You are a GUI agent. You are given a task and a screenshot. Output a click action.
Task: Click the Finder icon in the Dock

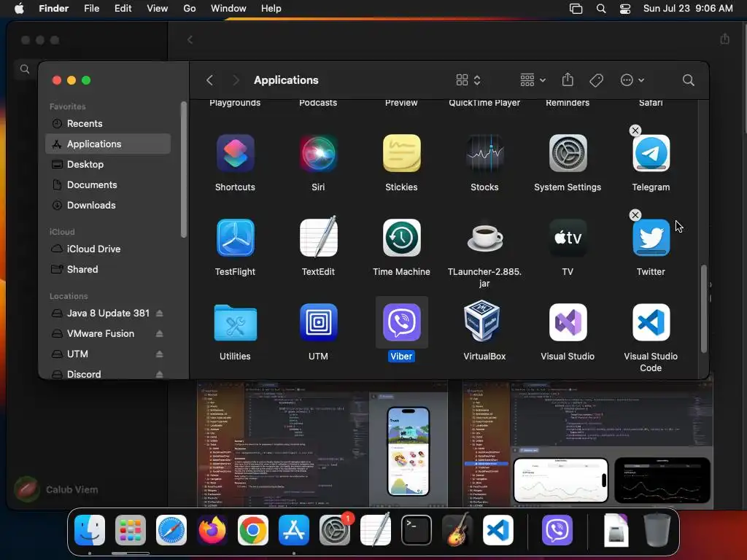[90, 529]
